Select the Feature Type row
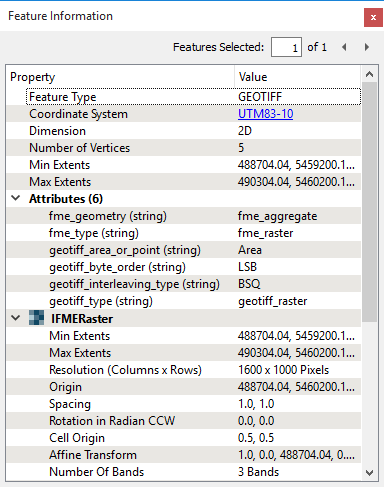Image resolution: width=384 pixels, height=487 pixels. point(193,97)
